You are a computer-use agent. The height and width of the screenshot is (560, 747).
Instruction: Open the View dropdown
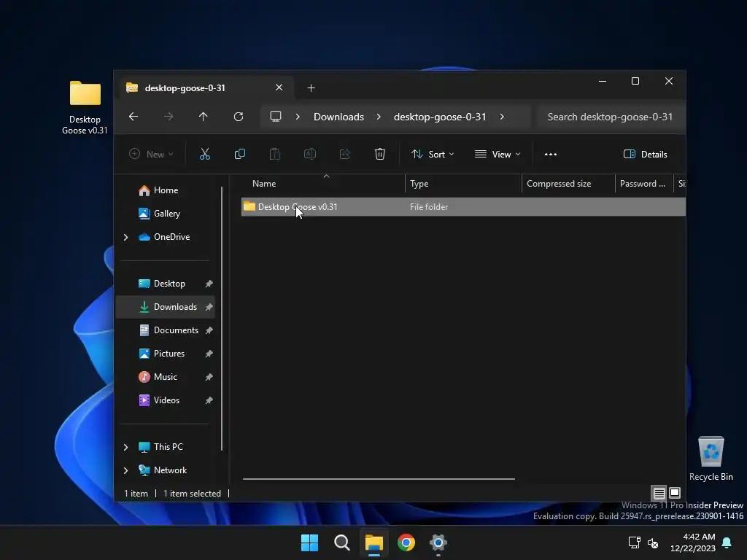tap(498, 155)
